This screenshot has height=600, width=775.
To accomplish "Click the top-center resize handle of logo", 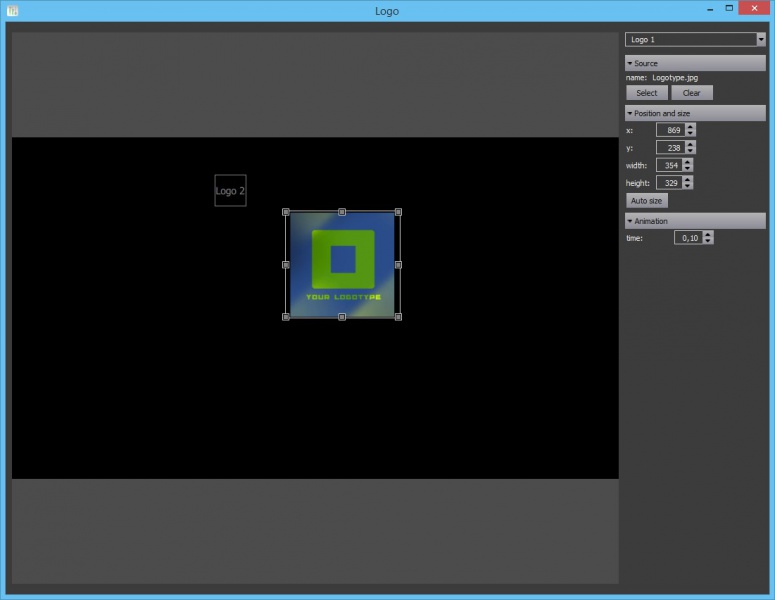I will pyautogui.click(x=342, y=212).
